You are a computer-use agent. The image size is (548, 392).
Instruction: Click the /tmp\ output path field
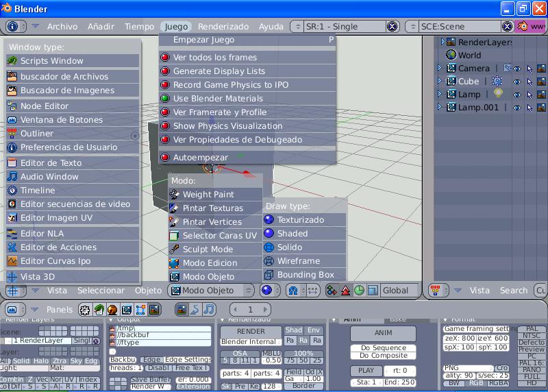coord(163,328)
